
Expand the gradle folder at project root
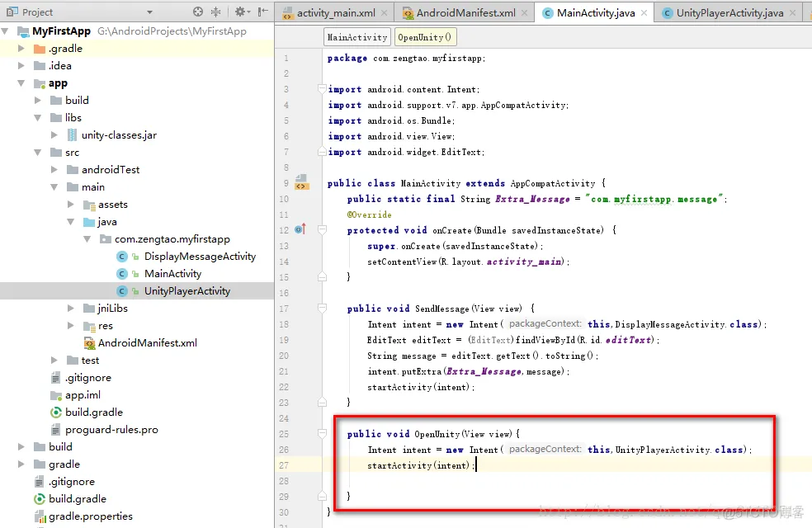[21, 464]
